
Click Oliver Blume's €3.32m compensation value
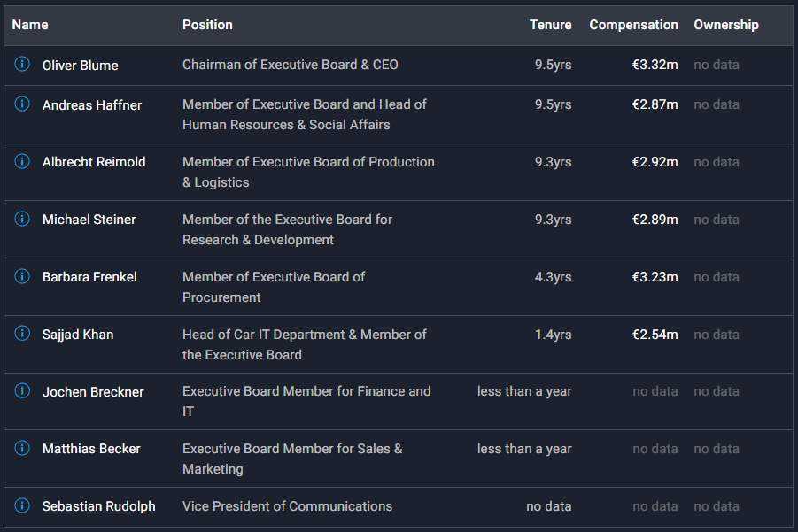655,65
